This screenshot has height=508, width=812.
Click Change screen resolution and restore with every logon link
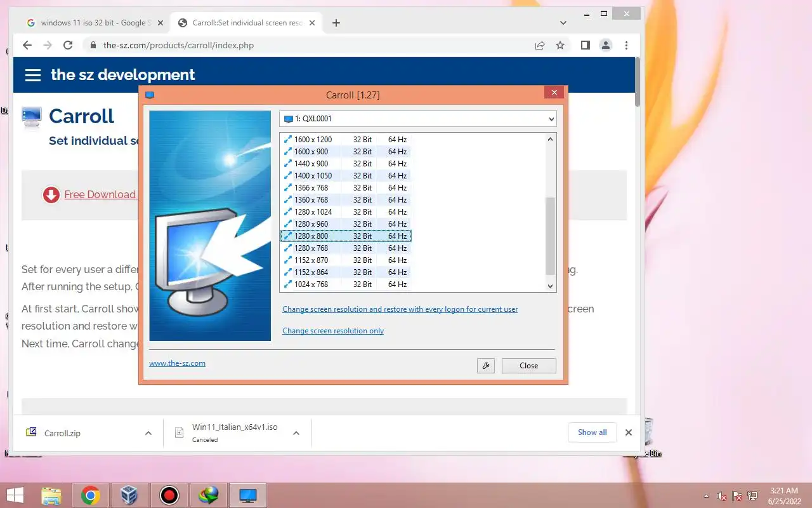(400, 309)
